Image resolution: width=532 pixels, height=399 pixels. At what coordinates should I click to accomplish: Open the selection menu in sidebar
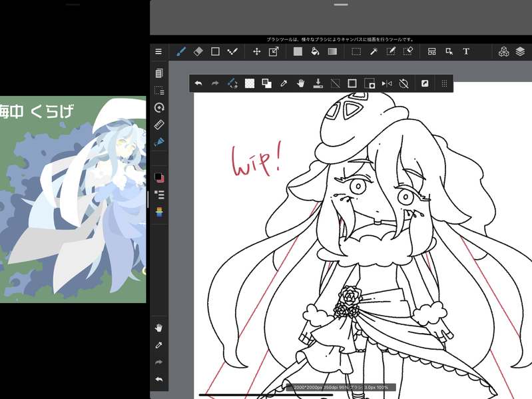(159, 91)
